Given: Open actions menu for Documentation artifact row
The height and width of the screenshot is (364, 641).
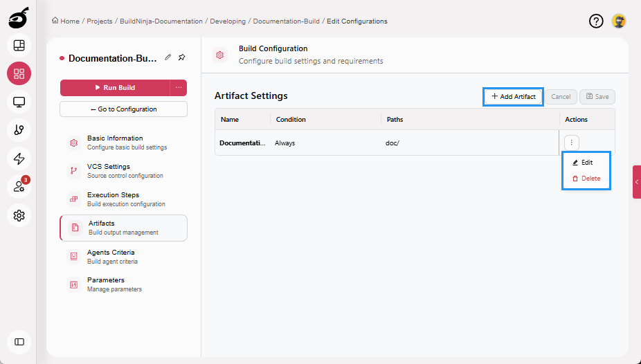Looking at the screenshot, I should pyautogui.click(x=572, y=143).
